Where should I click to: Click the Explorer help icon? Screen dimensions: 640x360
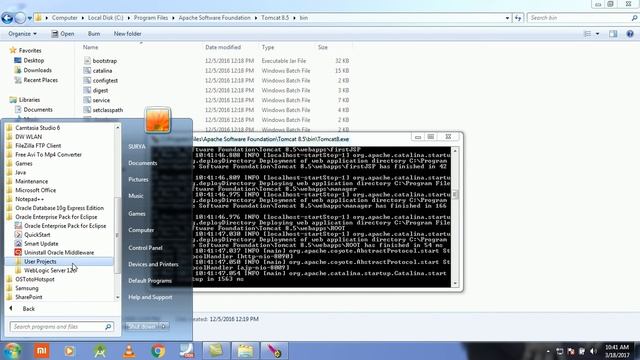630,34
